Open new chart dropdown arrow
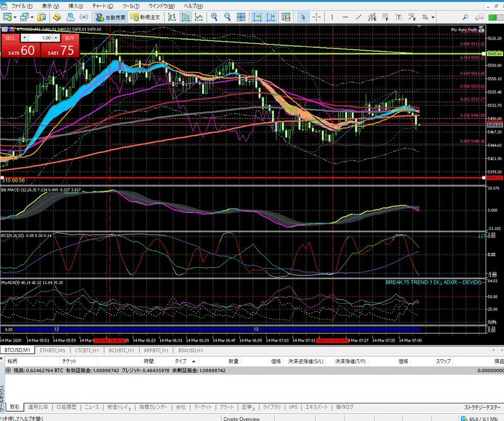 click(x=15, y=17)
